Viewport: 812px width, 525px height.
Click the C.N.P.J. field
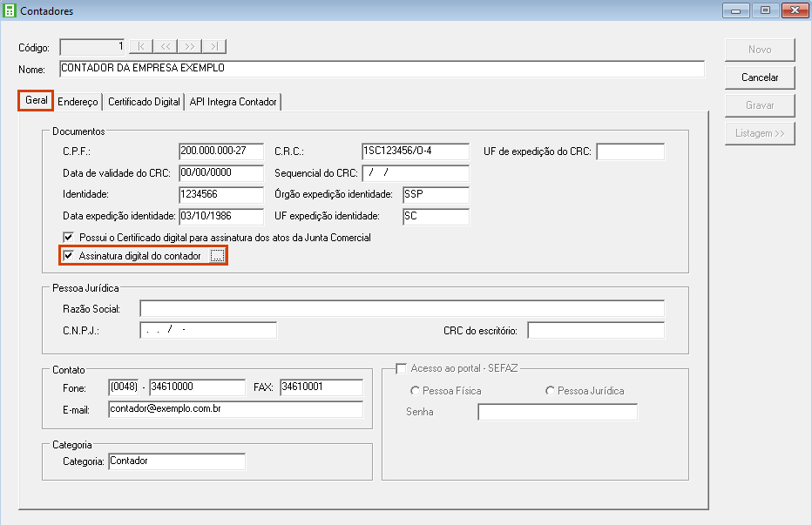[x=208, y=330]
